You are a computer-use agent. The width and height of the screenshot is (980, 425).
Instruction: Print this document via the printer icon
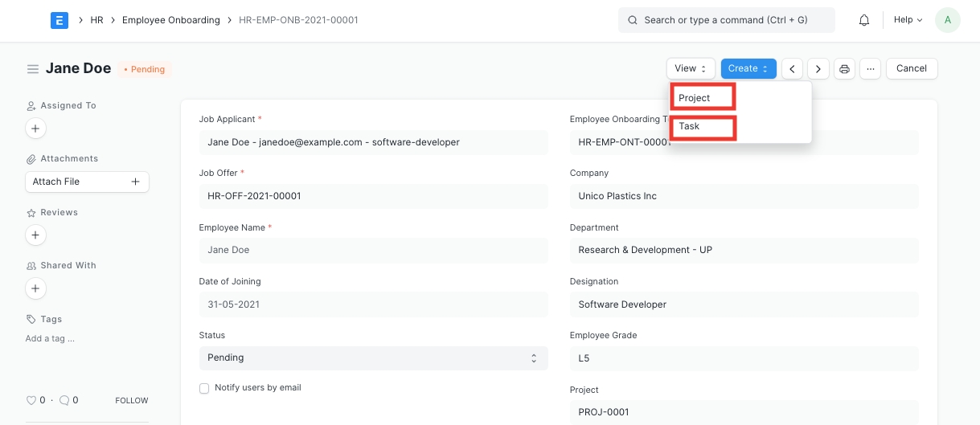(x=844, y=69)
